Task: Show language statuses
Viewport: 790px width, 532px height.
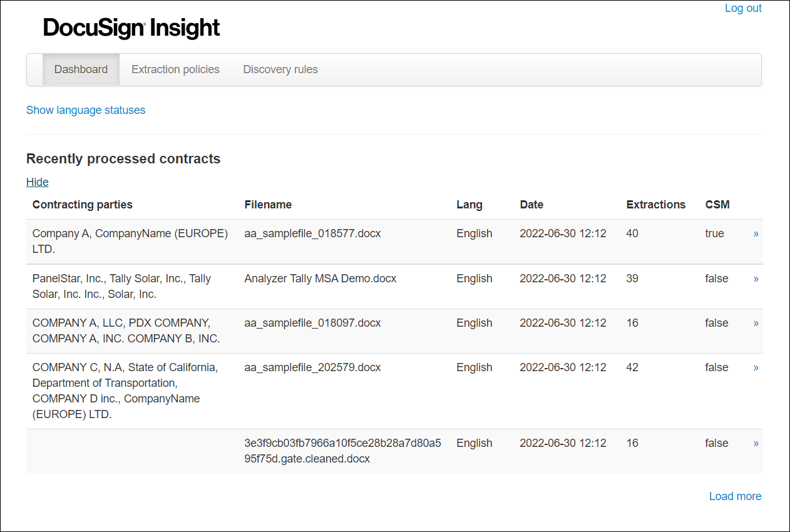Action: coord(86,110)
